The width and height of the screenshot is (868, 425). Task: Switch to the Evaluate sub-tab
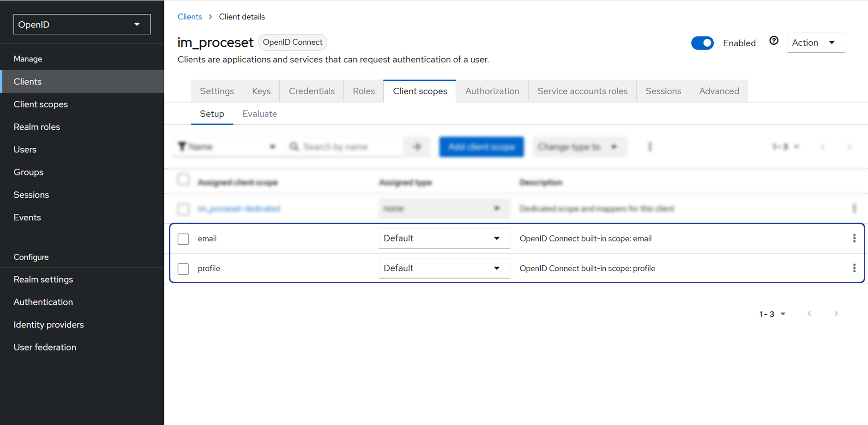[x=259, y=114]
